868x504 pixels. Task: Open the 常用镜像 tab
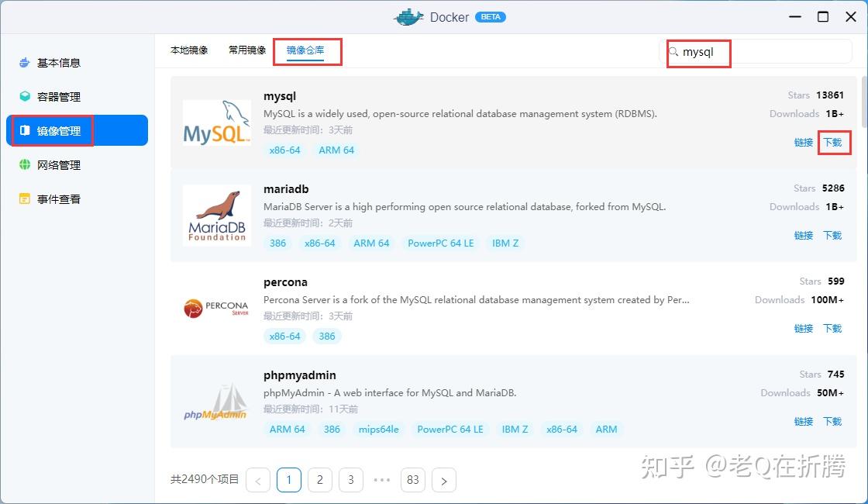[x=246, y=48]
